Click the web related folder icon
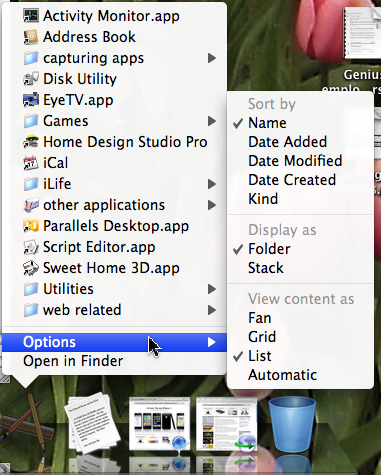This screenshot has width=381, height=475. coord(31,310)
